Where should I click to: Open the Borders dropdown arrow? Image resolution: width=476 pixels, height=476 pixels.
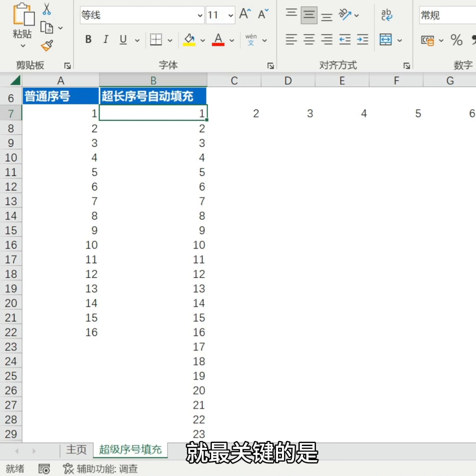(x=170, y=40)
